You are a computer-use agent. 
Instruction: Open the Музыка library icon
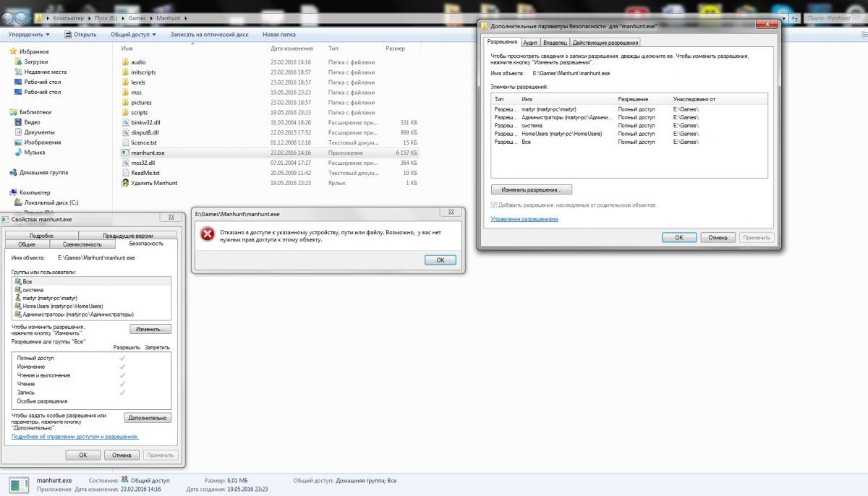point(18,153)
